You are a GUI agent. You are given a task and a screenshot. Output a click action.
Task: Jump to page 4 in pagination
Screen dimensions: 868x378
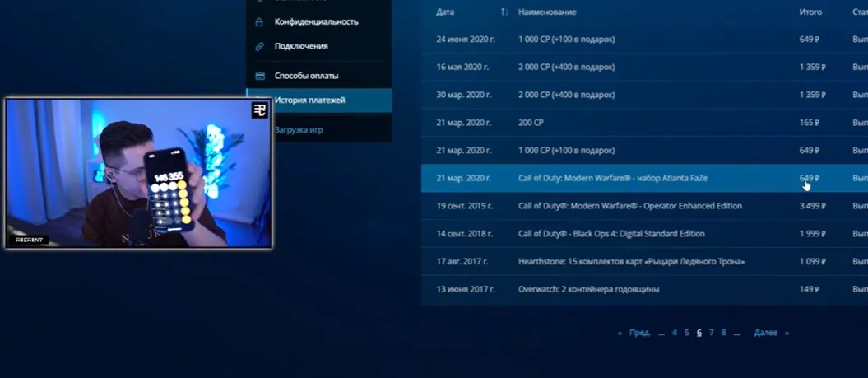[675, 333]
